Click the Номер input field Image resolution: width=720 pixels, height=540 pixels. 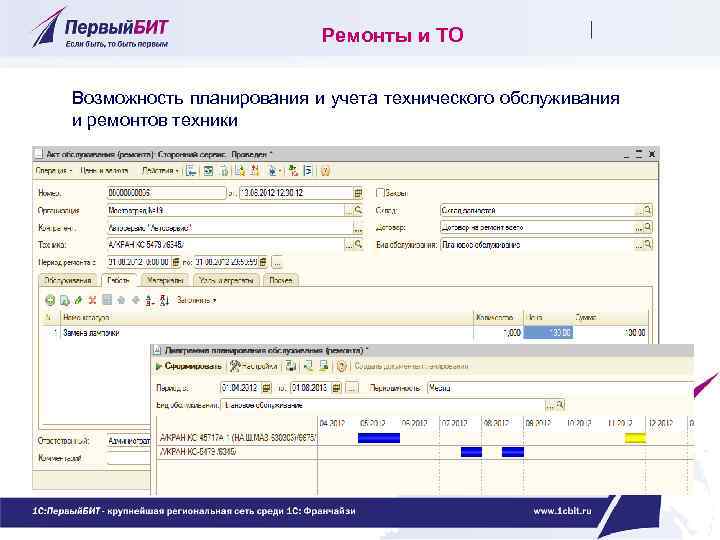click(166, 193)
